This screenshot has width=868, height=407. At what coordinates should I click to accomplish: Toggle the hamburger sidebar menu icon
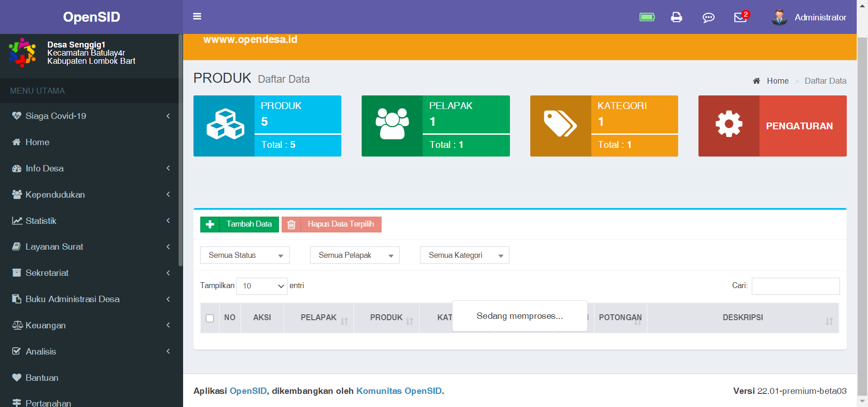[x=197, y=17]
